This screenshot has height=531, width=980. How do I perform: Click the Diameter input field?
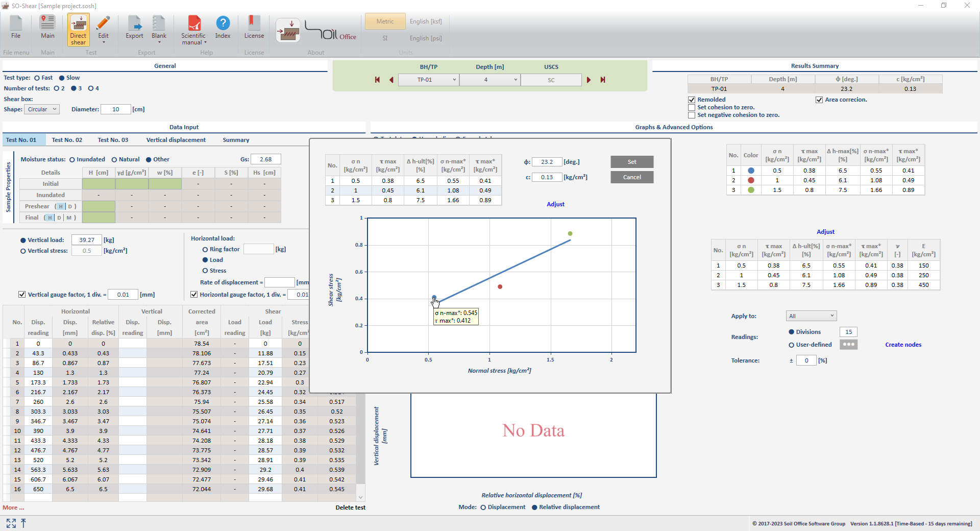coord(116,109)
